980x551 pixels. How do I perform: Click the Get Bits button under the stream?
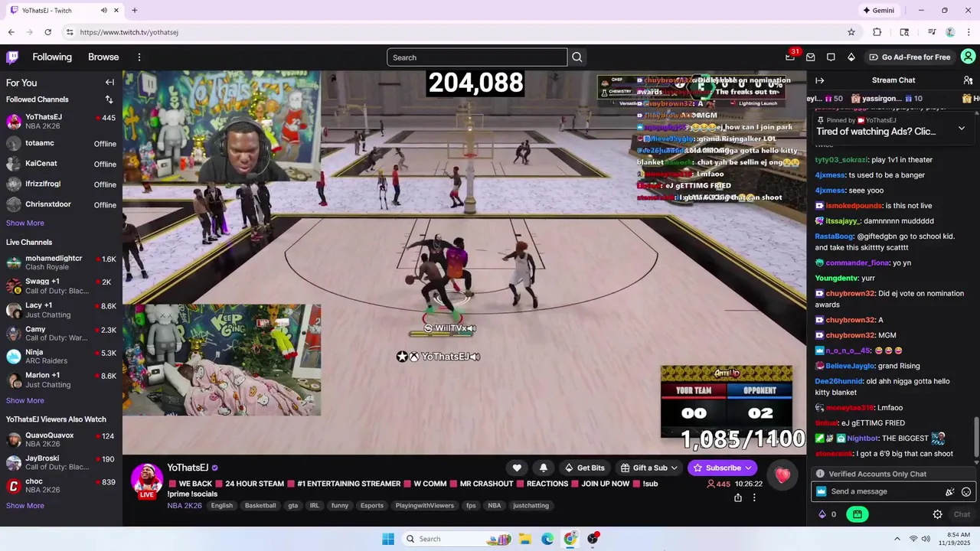(584, 468)
